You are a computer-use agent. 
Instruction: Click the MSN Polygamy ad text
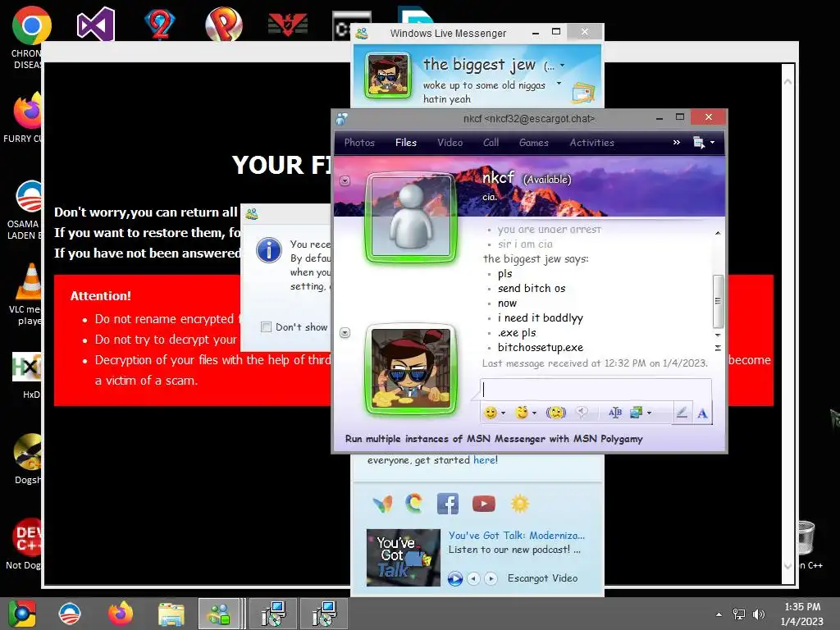pos(493,439)
